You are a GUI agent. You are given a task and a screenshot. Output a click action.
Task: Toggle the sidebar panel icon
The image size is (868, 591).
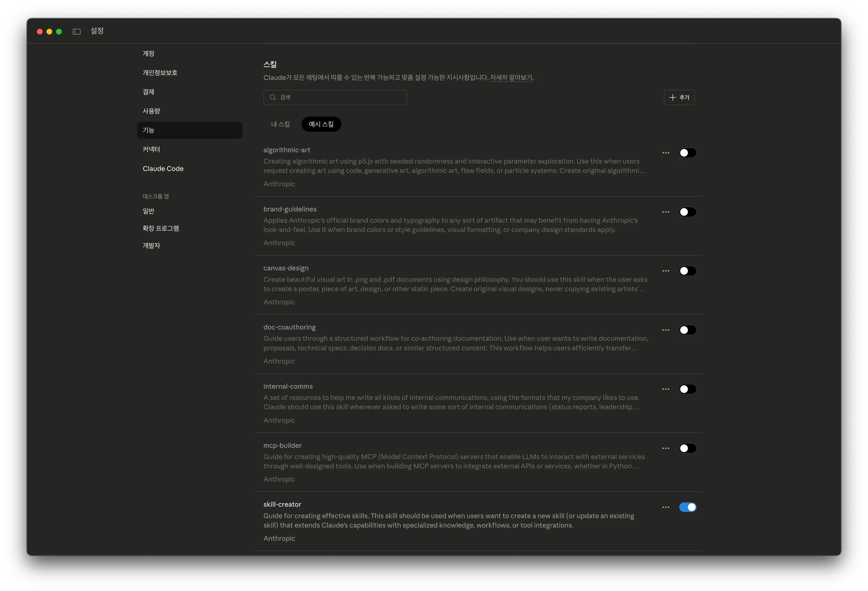(x=77, y=32)
